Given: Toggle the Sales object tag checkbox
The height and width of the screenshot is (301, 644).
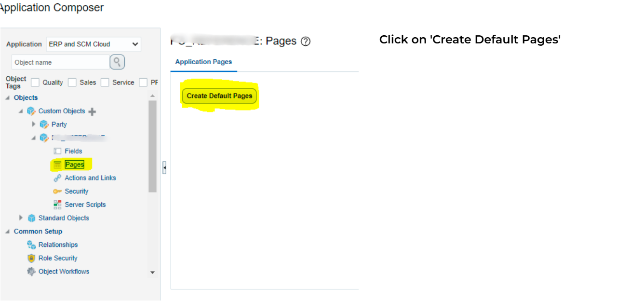Looking at the screenshot, I should click(x=72, y=82).
